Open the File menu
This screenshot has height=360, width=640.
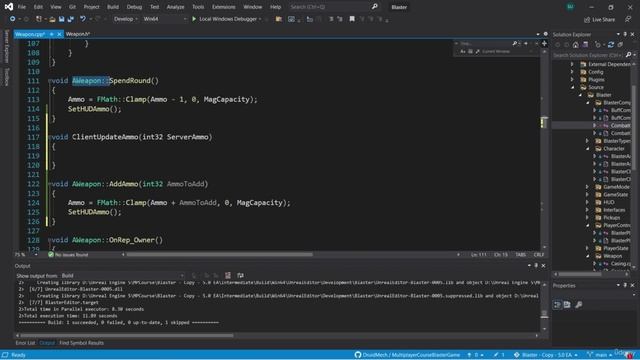(x=22, y=7)
